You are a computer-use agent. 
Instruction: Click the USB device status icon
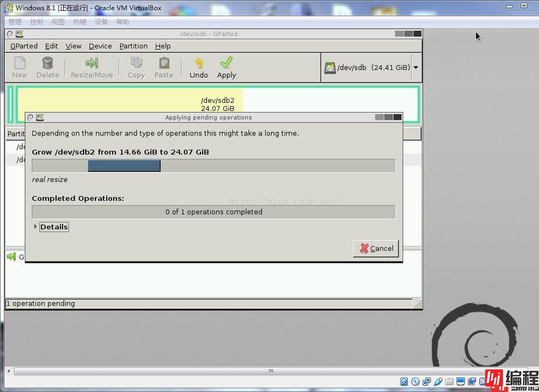coord(438,382)
